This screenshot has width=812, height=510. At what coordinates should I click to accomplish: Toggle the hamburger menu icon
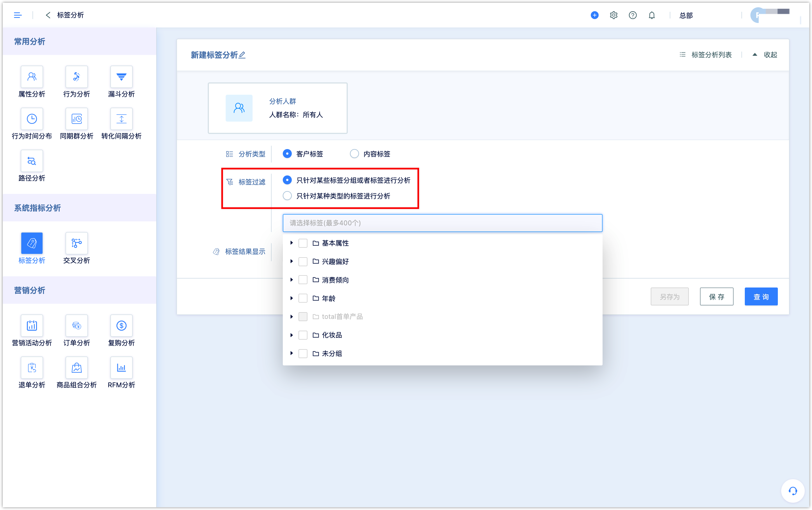click(18, 15)
